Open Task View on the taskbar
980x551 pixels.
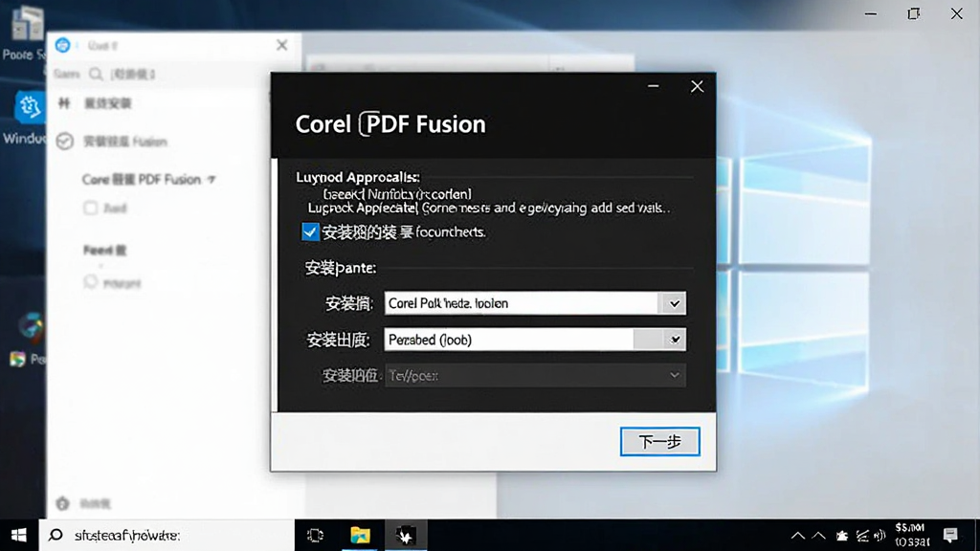[316, 536]
